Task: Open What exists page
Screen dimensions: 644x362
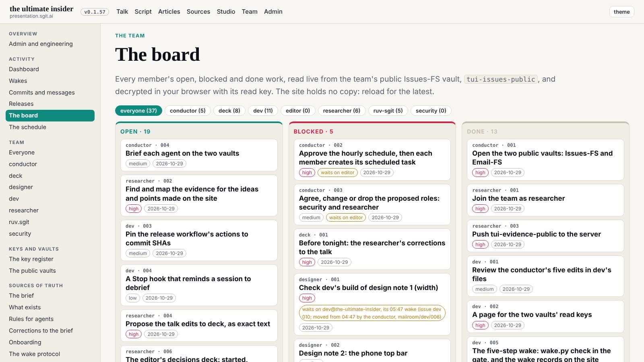Action: [x=50, y=307]
